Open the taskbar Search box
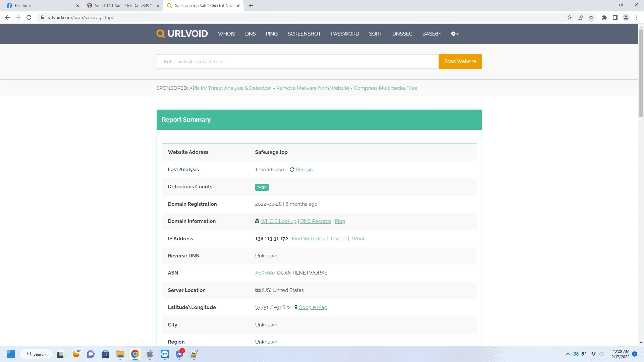644x362 pixels. [x=36, y=354]
